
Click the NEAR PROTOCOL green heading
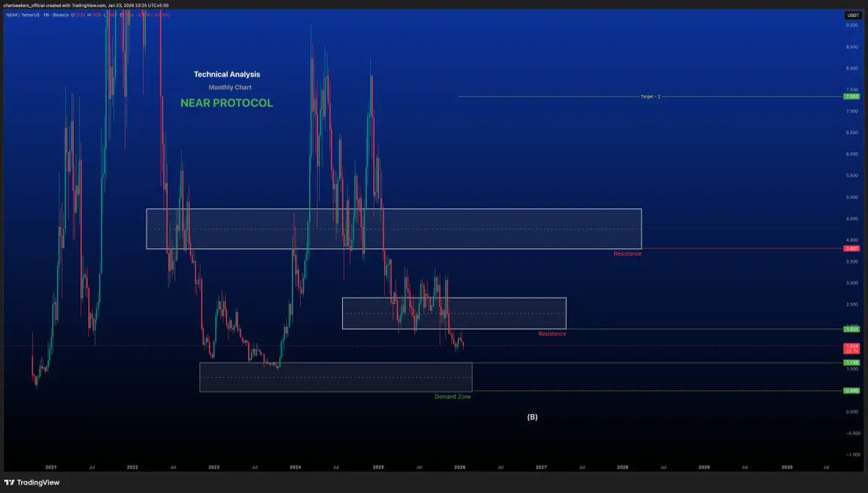(x=226, y=103)
